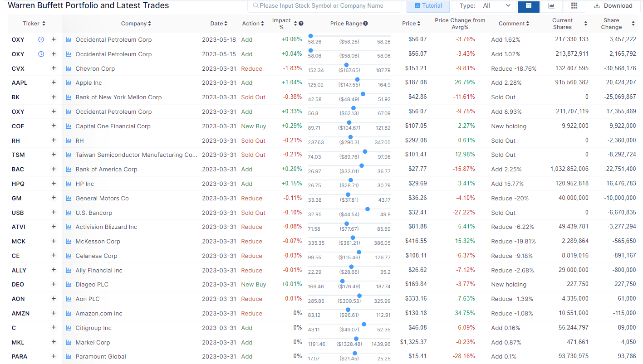Open the Taiwan Semiconductor Manufacturing company link
The image size is (643, 364).
[x=136, y=155]
